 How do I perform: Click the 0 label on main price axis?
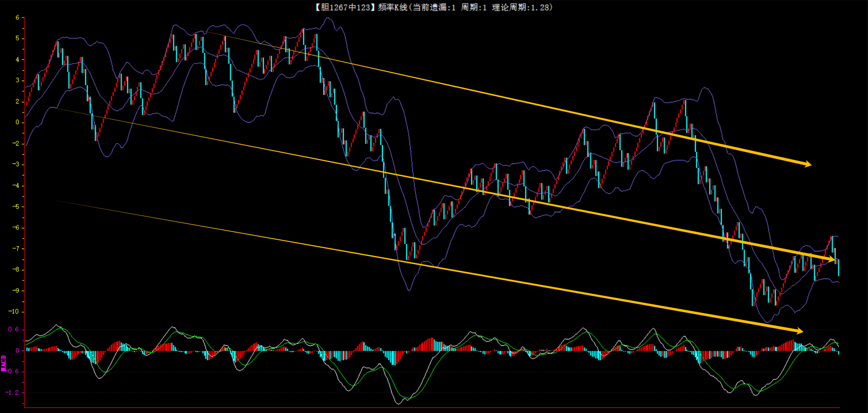point(17,122)
